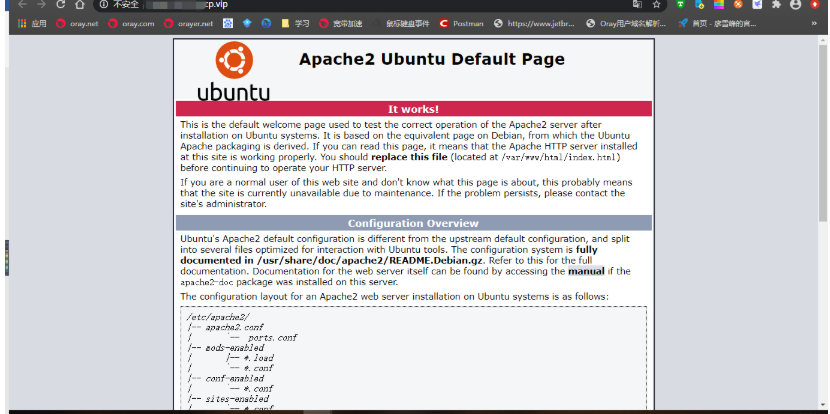Click the red Chrome update arrow icon
Viewport: 830px width, 414px height.
pos(815,5)
